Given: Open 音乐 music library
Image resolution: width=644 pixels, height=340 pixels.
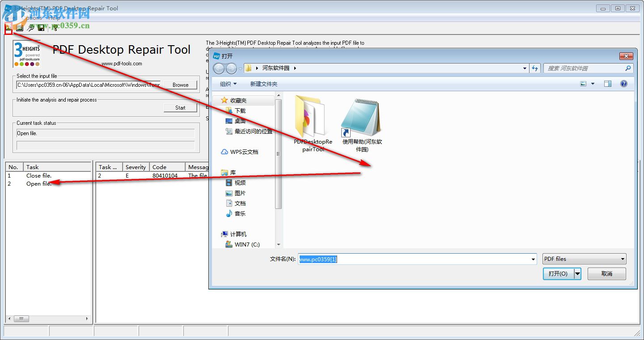Looking at the screenshot, I should (x=236, y=214).
